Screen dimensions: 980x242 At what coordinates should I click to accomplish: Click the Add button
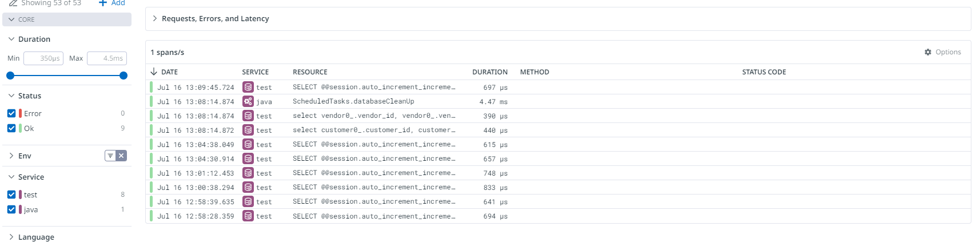coord(112,3)
